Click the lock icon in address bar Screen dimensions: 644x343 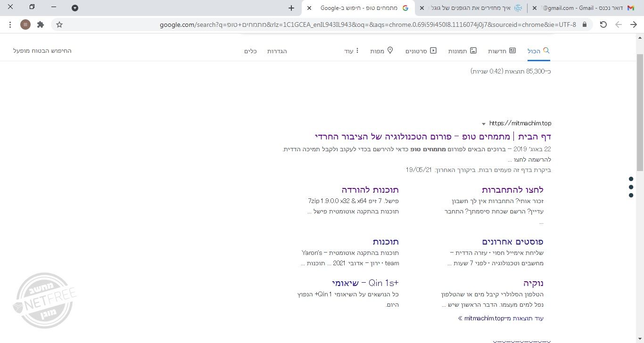click(x=585, y=24)
